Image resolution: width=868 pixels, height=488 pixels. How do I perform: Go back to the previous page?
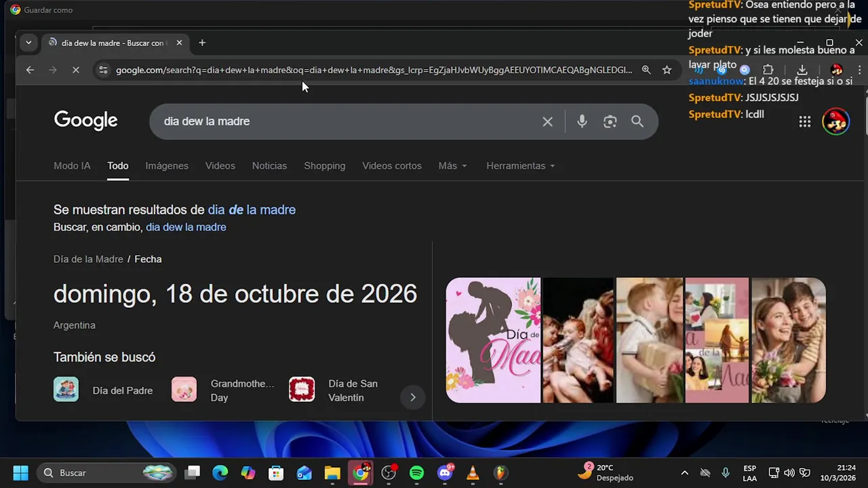[30, 70]
